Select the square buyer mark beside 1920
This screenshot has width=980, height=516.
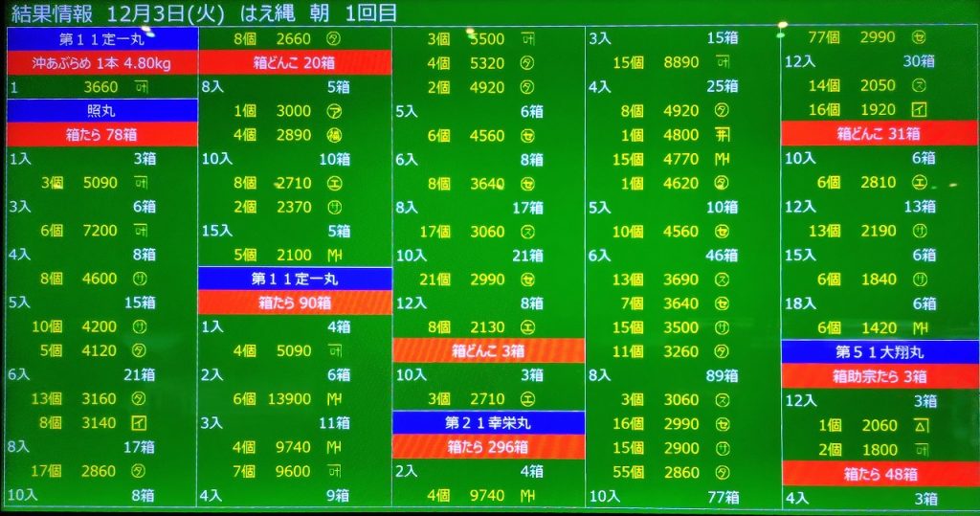point(920,109)
